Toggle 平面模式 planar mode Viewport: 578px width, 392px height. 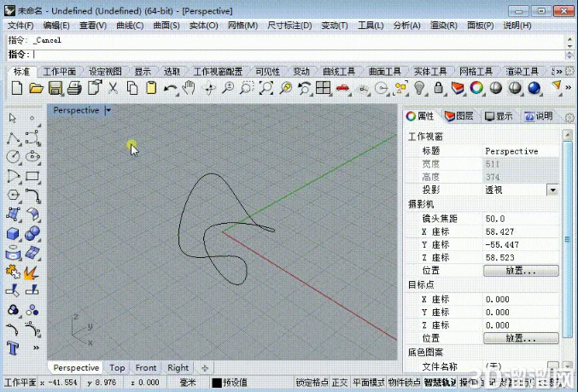click(368, 383)
